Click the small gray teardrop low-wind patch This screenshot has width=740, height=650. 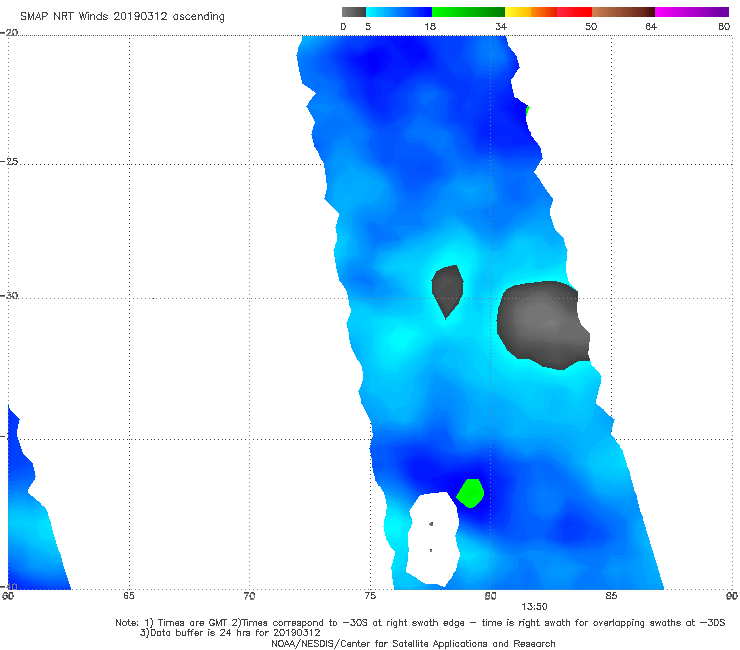point(447,291)
